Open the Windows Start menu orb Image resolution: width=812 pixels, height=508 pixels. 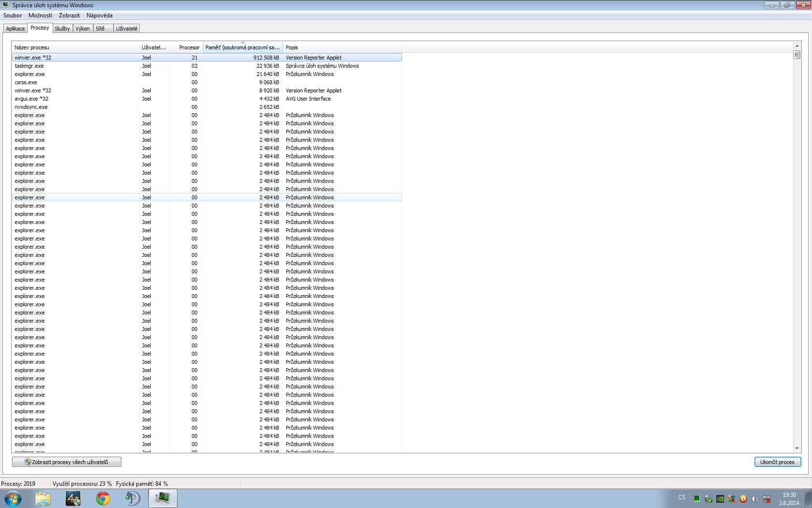(x=13, y=498)
